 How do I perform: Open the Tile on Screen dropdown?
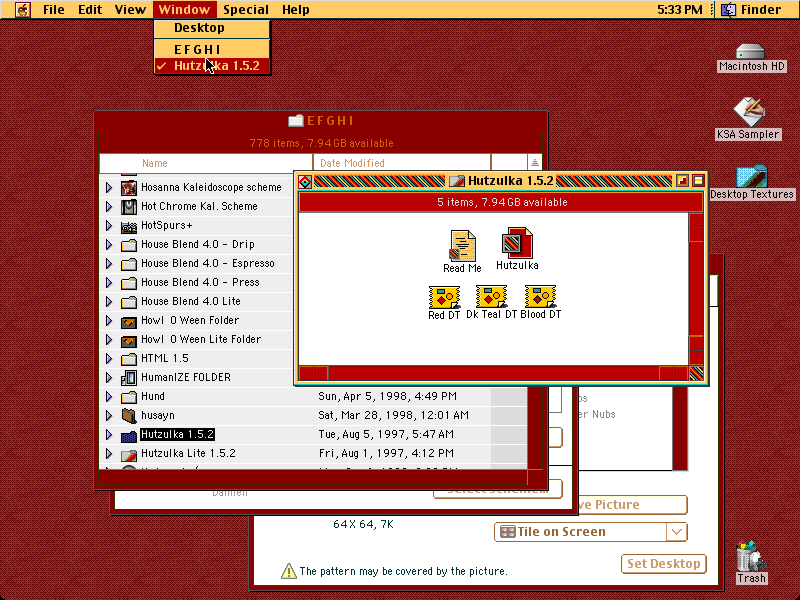[591, 532]
